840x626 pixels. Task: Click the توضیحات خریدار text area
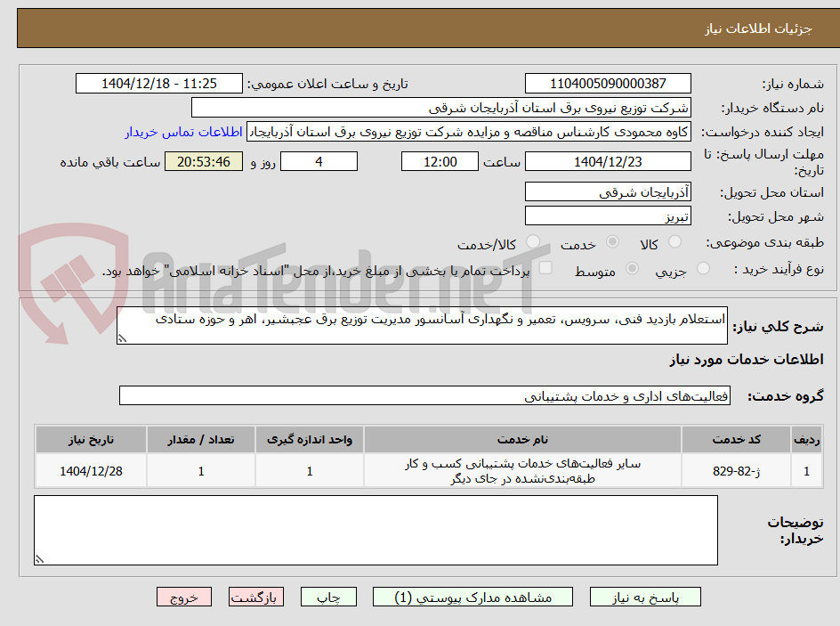[376, 530]
